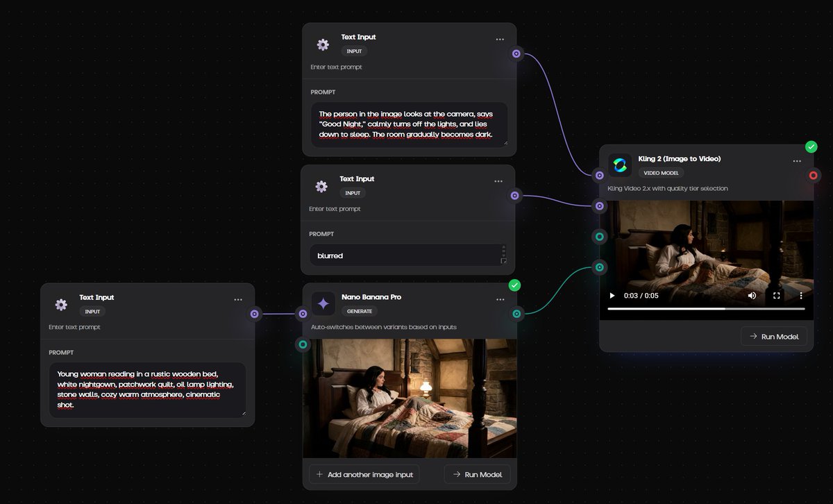
Task: Click Run Model on the Kling 2 node
Action: [774, 337]
